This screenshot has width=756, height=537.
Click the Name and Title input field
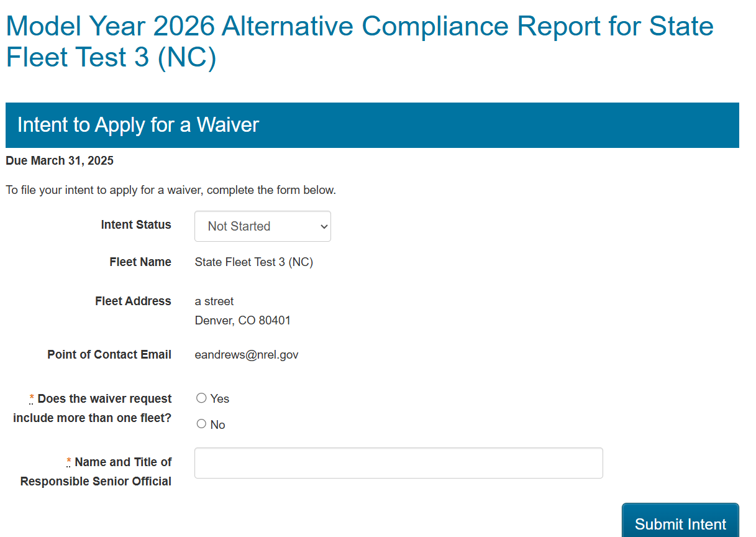tap(398, 463)
